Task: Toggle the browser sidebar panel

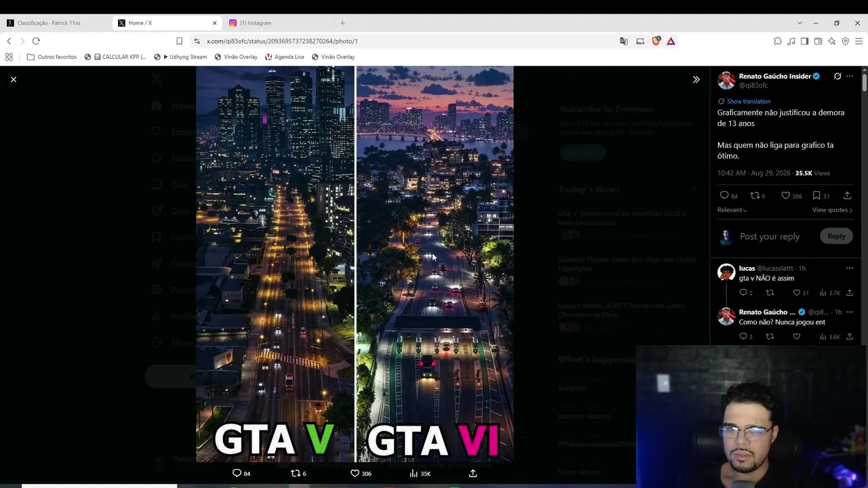Action: click(804, 41)
